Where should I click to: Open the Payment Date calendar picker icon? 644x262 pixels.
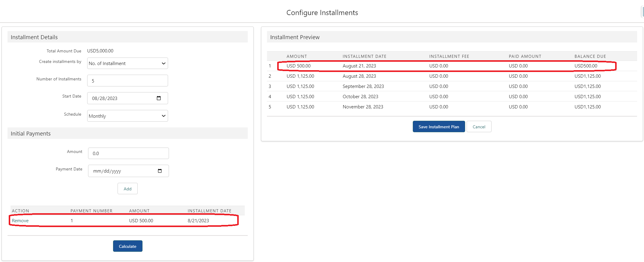[160, 171]
